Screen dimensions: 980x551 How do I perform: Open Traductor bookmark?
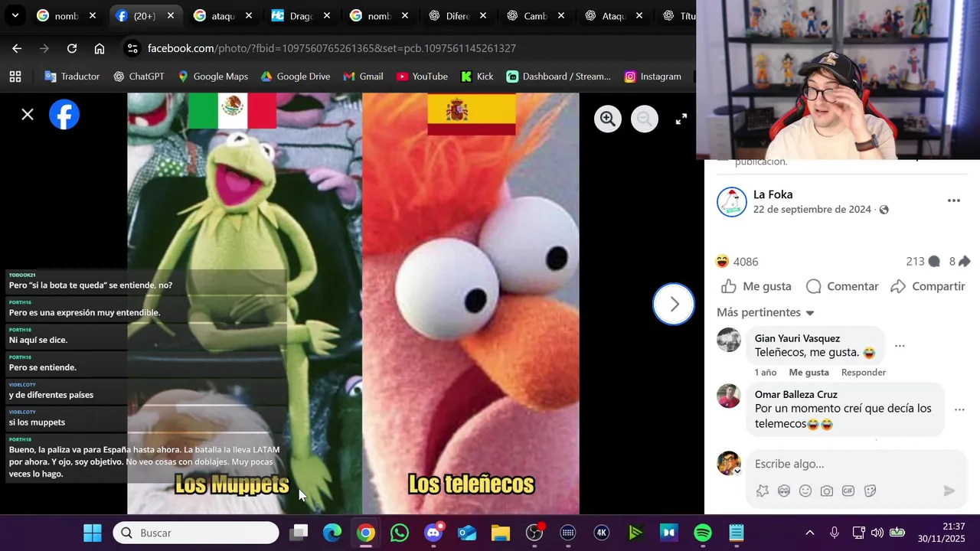pos(72,77)
